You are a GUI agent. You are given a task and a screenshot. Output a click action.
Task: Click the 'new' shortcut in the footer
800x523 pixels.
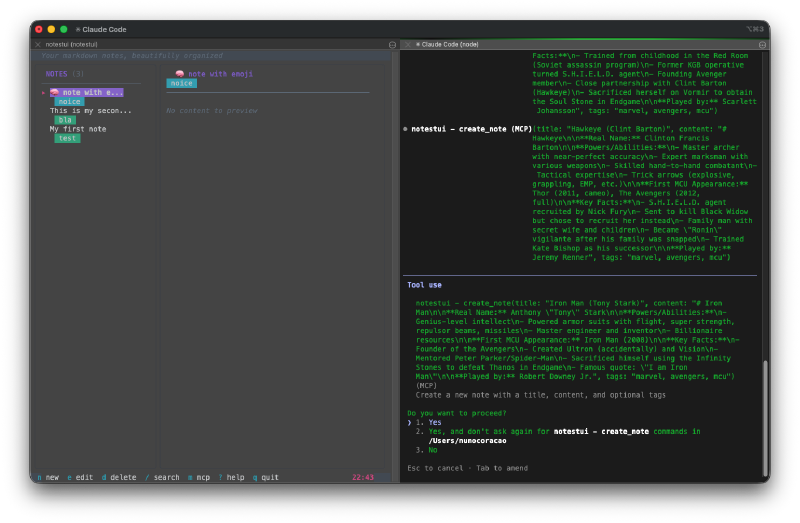(x=48, y=478)
